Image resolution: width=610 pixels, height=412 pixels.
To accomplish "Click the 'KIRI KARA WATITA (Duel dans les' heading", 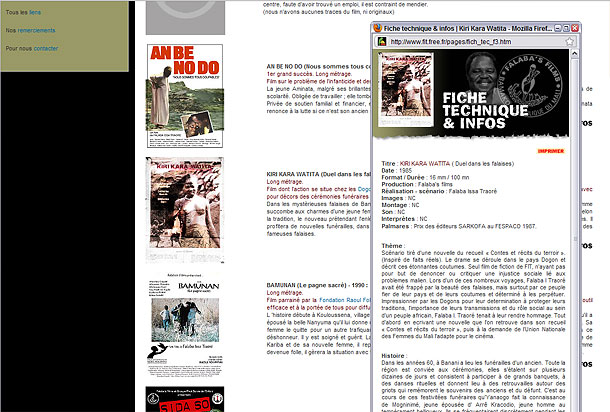I will 319,174.
